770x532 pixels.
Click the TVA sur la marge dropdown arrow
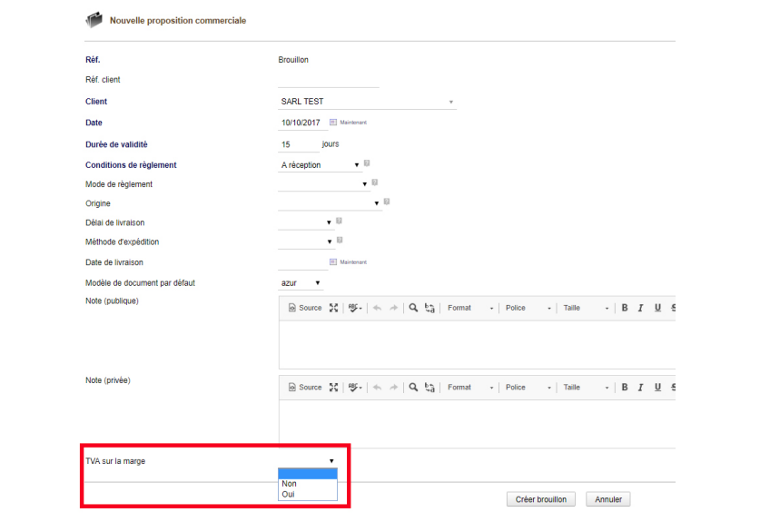331,461
